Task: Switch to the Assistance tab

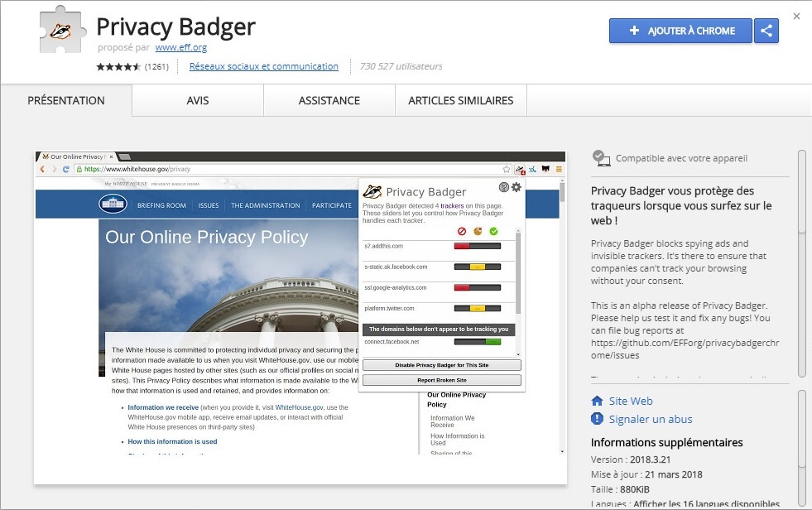Action: click(x=329, y=100)
